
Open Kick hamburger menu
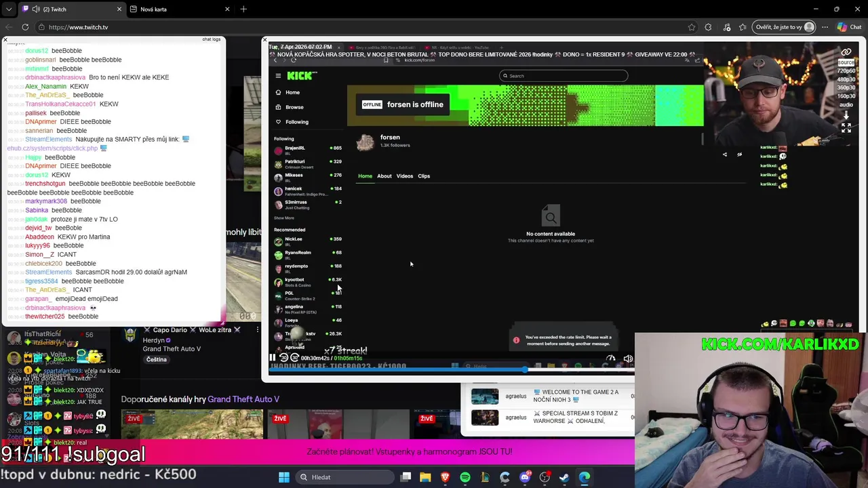[x=278, y=76]
